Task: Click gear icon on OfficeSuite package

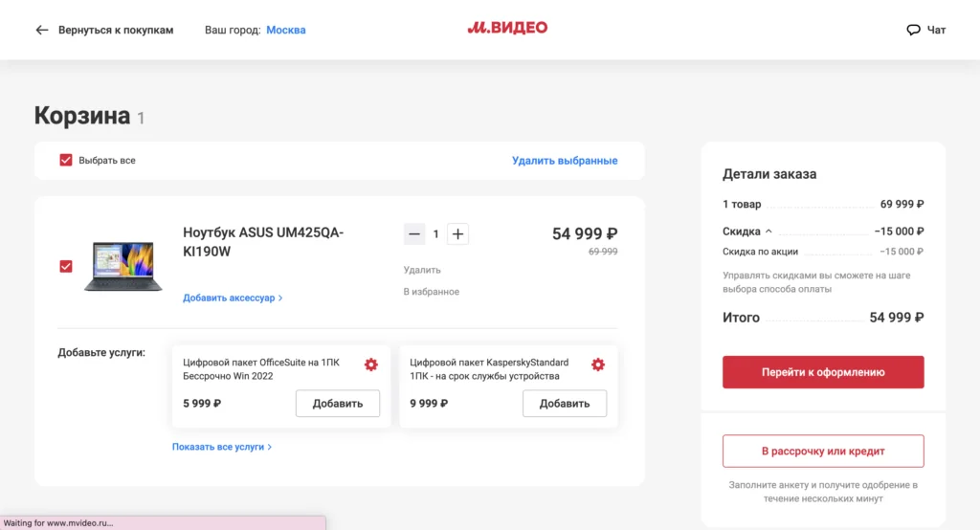Action: click(x=371, y=364)
